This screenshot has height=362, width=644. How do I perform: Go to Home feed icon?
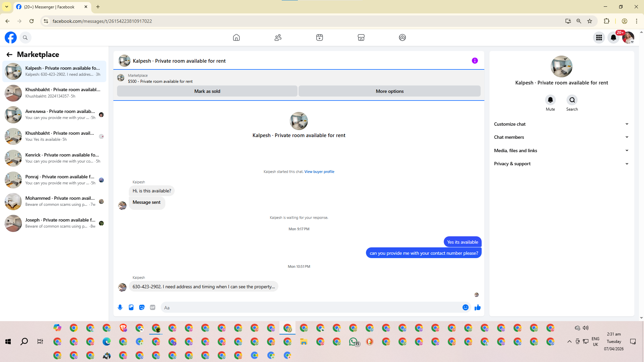(236, 38)
